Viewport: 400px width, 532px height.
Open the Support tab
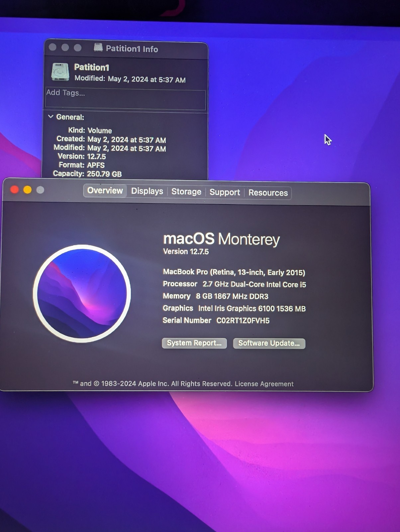tap(225, 193)
